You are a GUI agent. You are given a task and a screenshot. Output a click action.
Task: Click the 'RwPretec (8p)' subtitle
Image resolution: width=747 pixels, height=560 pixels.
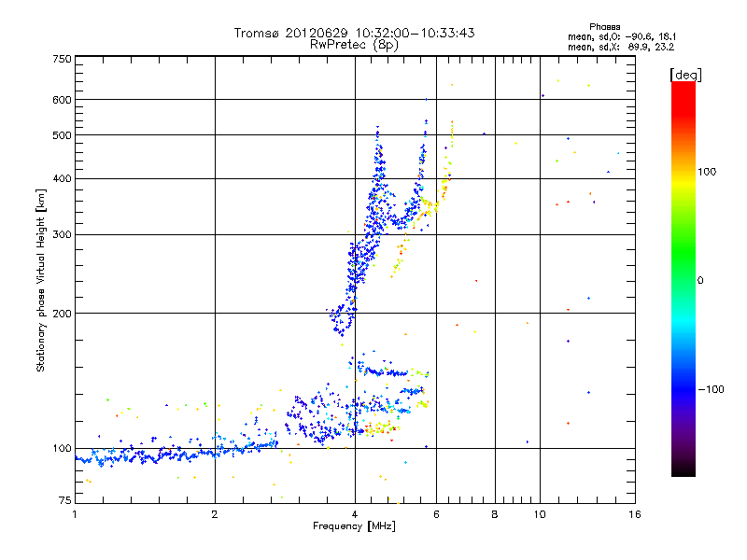[x=354, y=45]
